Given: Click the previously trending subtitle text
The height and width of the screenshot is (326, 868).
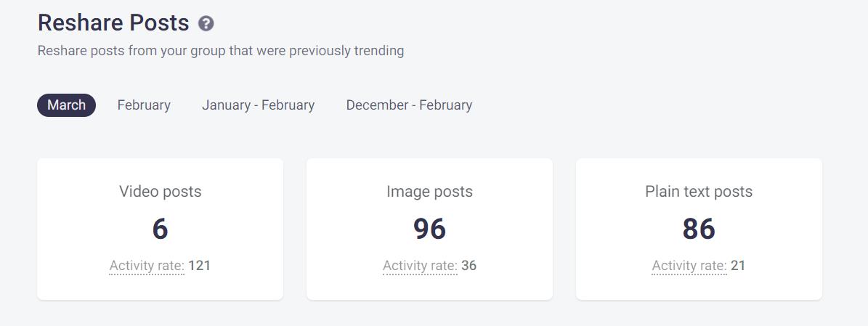Looking at the screenshot, I should point(221,51).
